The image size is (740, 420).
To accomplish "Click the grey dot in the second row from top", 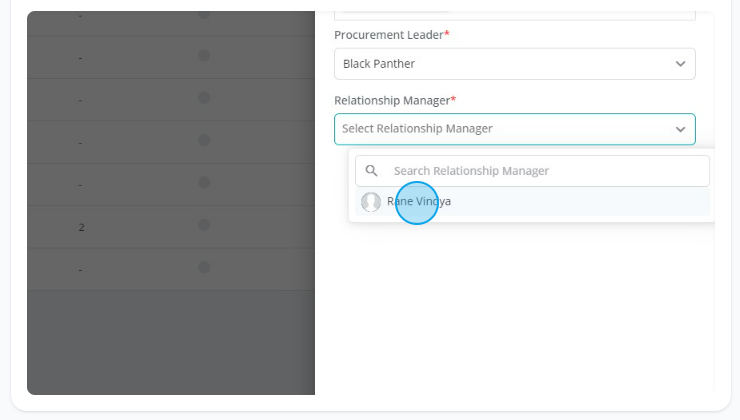I will (204, 55).
